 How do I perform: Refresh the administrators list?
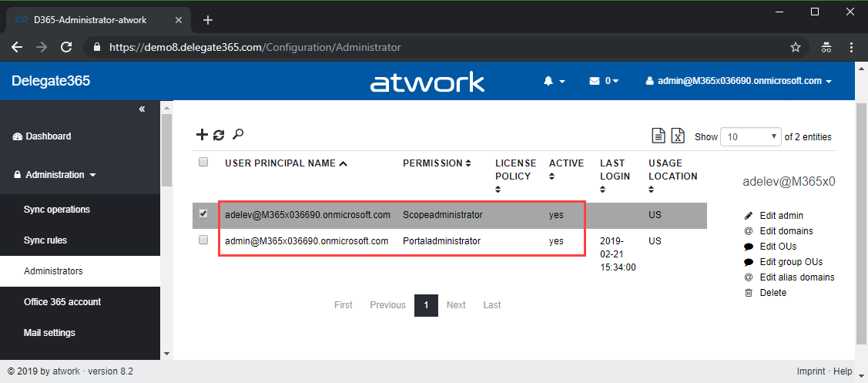[x=220, y=134]
